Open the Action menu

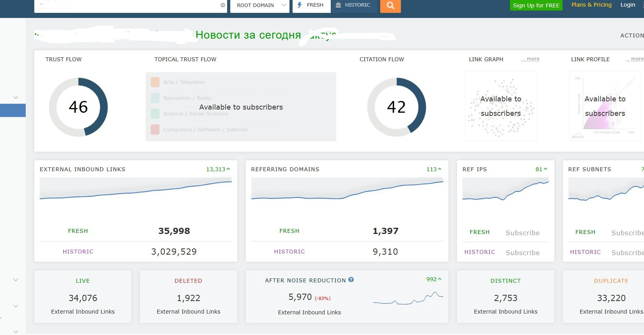[x=632, y=35]
